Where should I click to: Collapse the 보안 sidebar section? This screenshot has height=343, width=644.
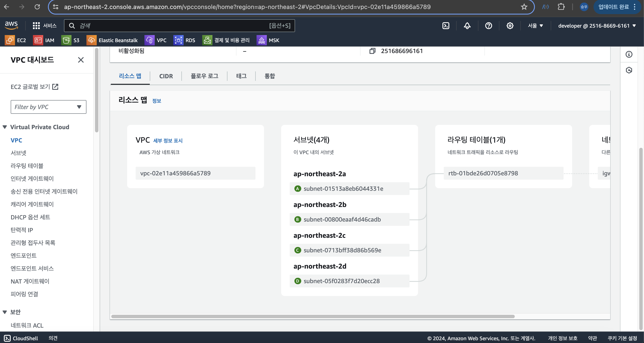[x=5, y=312]
